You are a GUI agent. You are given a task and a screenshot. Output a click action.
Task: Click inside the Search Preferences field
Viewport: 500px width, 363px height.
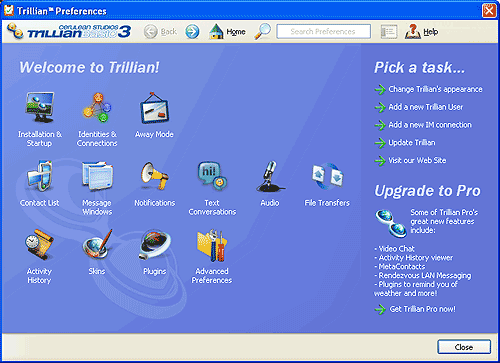[323, 32]
